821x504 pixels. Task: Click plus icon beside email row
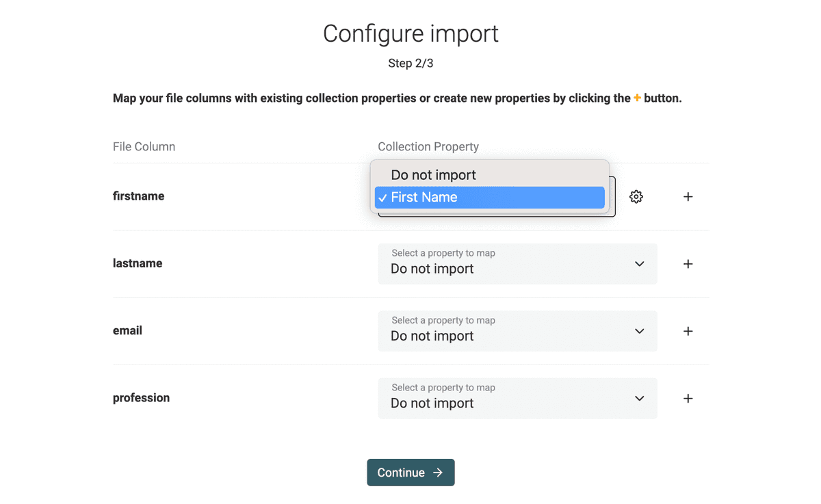(x=688, y=331)
